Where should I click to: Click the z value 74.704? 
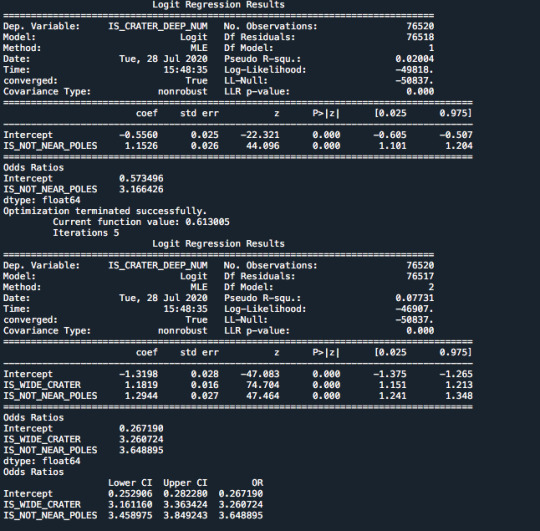click(x=262, y=385)
